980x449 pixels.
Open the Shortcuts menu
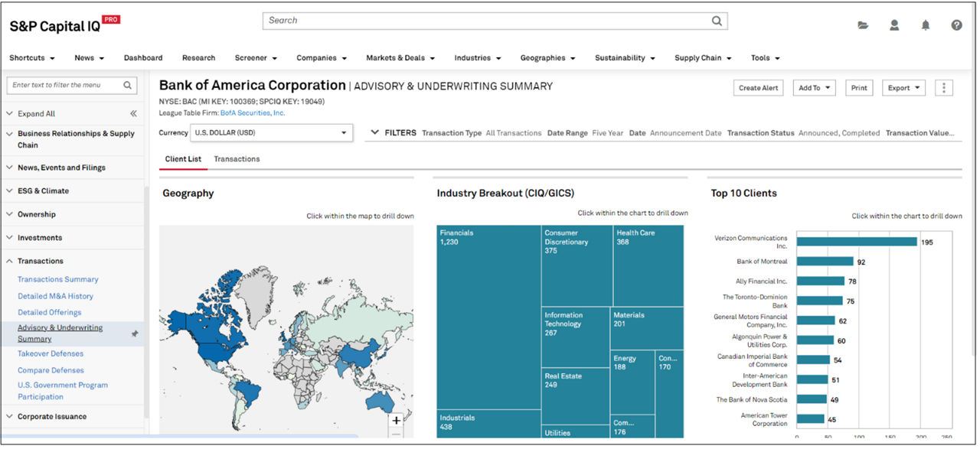click(32, 58)
